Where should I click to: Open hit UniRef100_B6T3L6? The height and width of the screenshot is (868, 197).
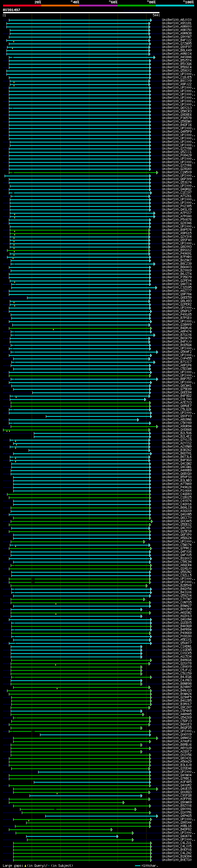(177, 457)
